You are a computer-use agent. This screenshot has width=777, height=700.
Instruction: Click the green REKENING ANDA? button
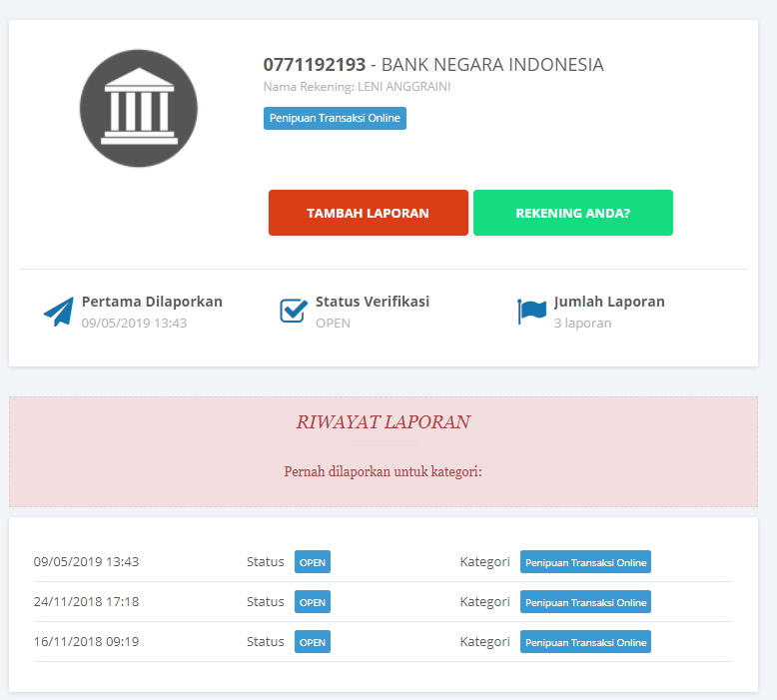click(573, 213)
